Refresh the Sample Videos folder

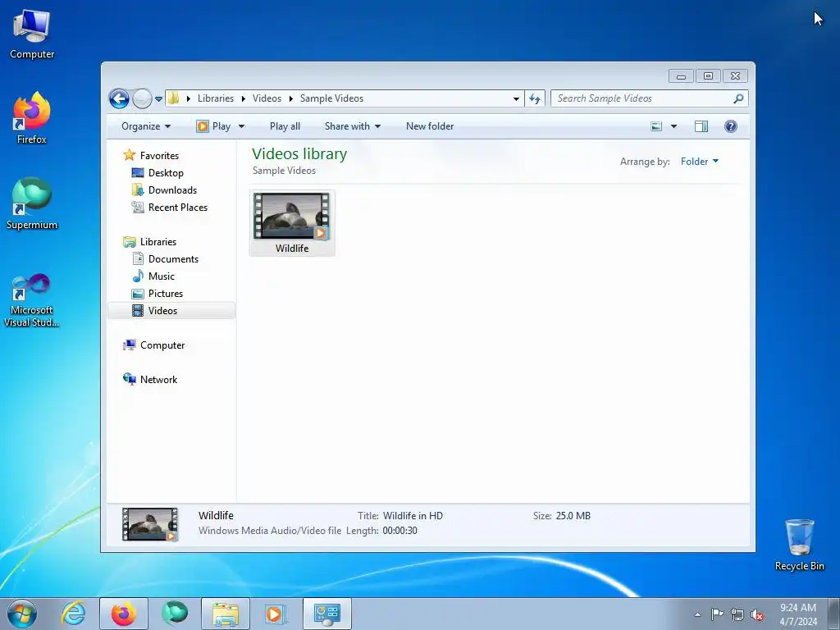coord(535,98)
